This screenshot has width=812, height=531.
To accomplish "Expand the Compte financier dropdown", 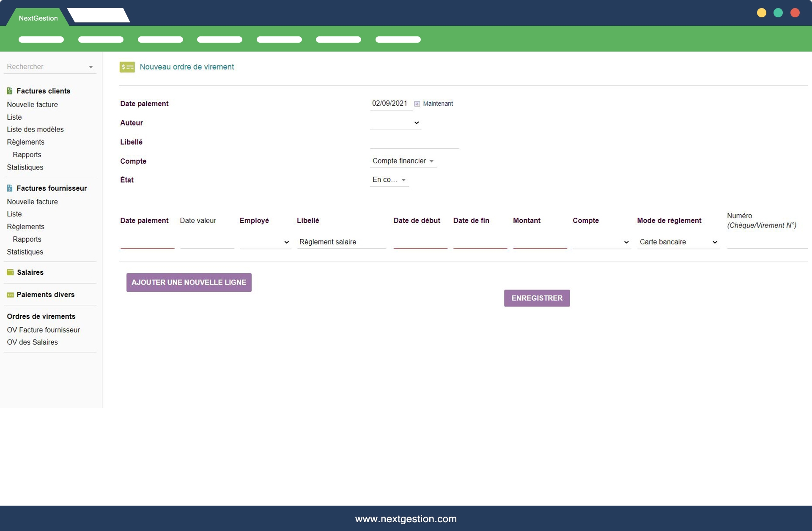I will (x=403, y=161).
